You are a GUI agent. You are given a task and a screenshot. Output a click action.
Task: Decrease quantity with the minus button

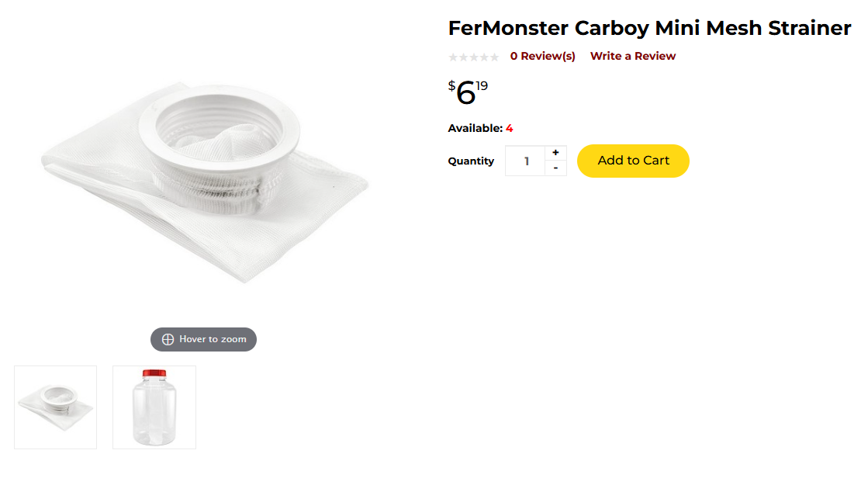pyautogui.click(x=555, y=168)
